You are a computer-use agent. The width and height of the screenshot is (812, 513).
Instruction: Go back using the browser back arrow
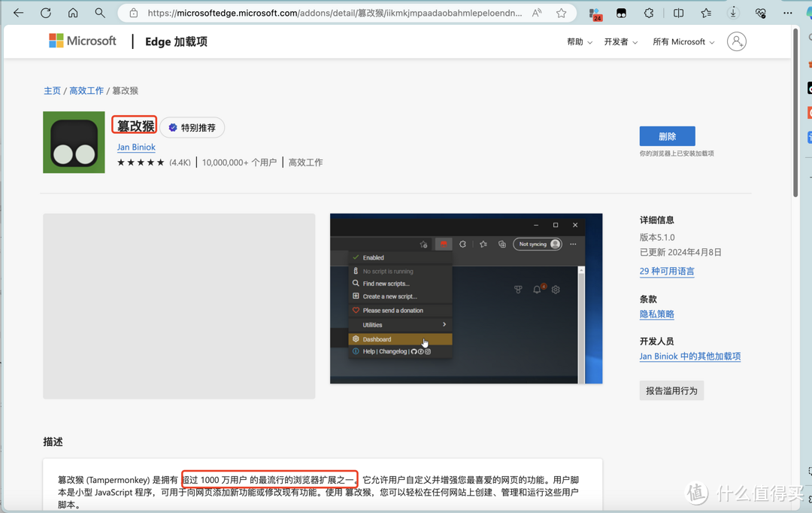pos(19,13)
